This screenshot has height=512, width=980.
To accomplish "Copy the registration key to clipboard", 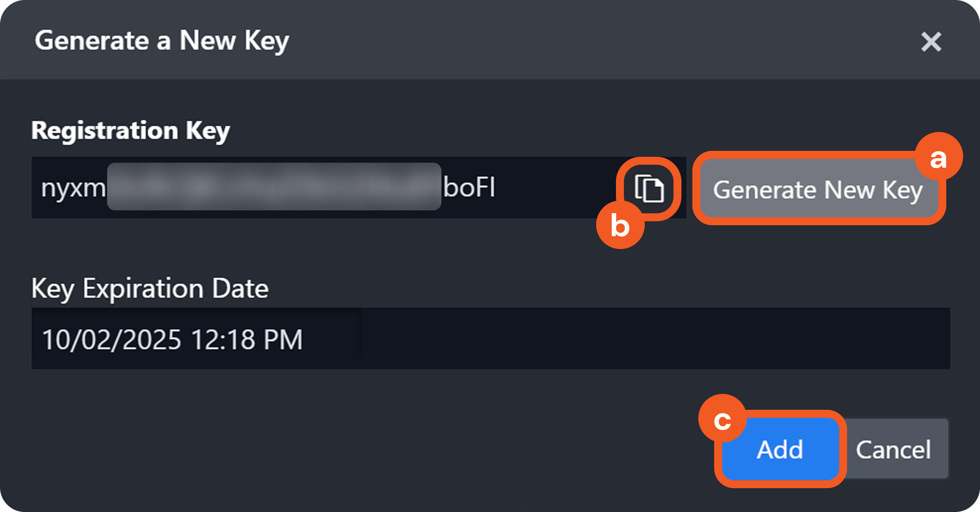I will [x=649, y=189].
